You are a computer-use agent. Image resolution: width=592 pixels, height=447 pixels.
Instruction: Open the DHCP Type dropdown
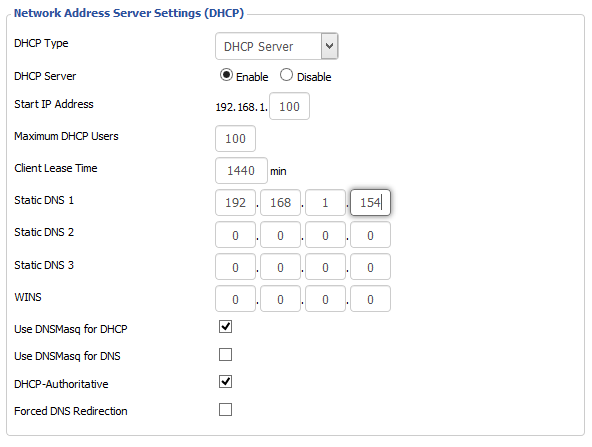(277, 46)
